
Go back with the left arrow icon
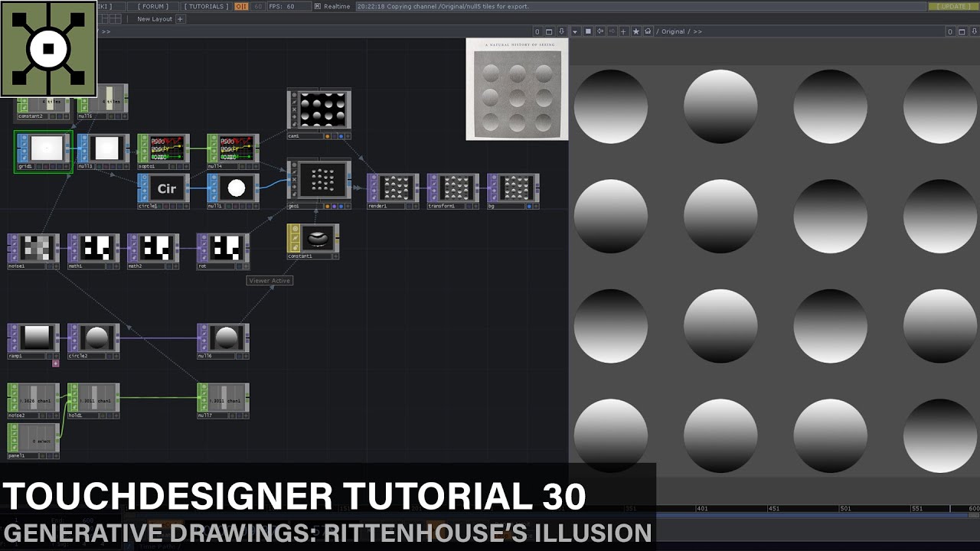click(600, 31)
